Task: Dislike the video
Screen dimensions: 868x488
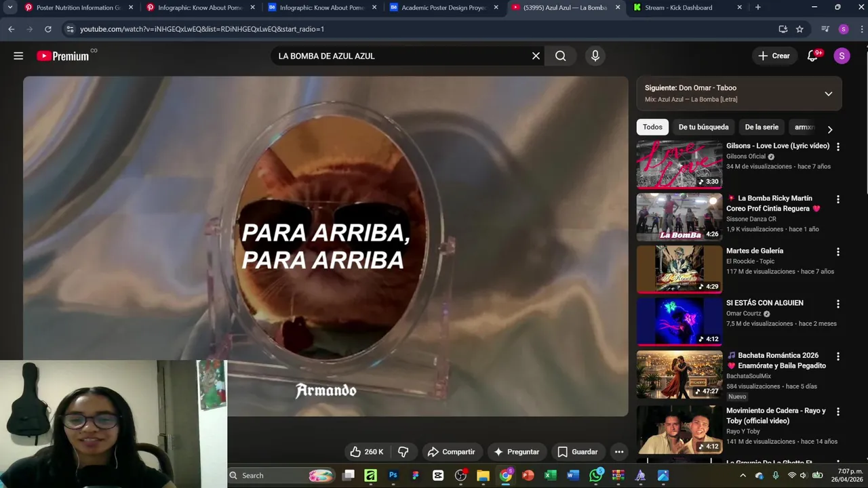Action: (403, 451)
